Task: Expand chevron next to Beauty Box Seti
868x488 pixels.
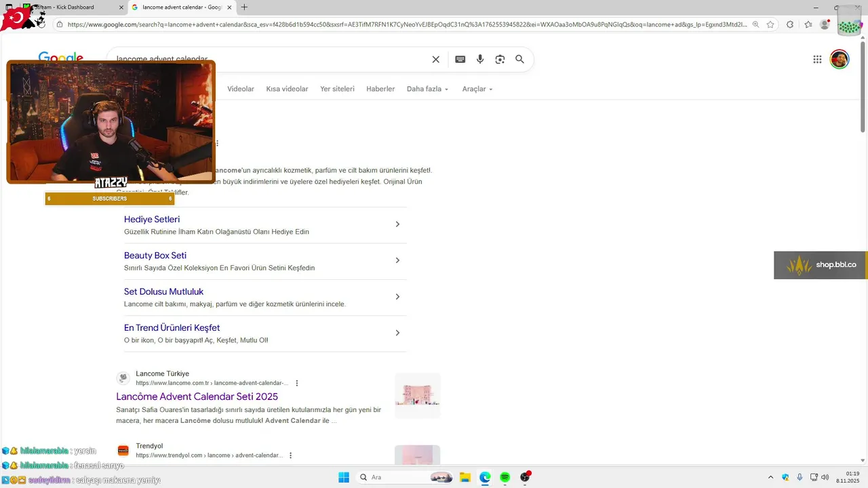Action: click(x=397, y=260)
